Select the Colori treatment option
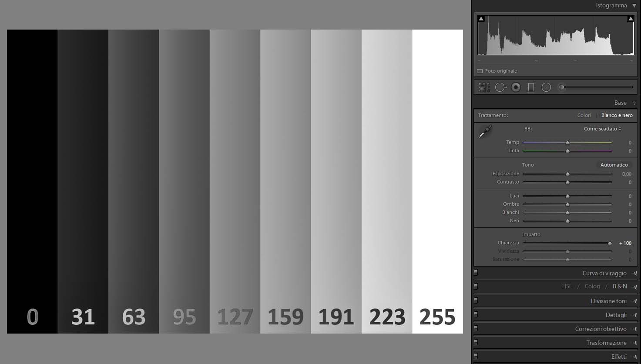The width and height of the screenshot is (641, 364). click(584, 115)
